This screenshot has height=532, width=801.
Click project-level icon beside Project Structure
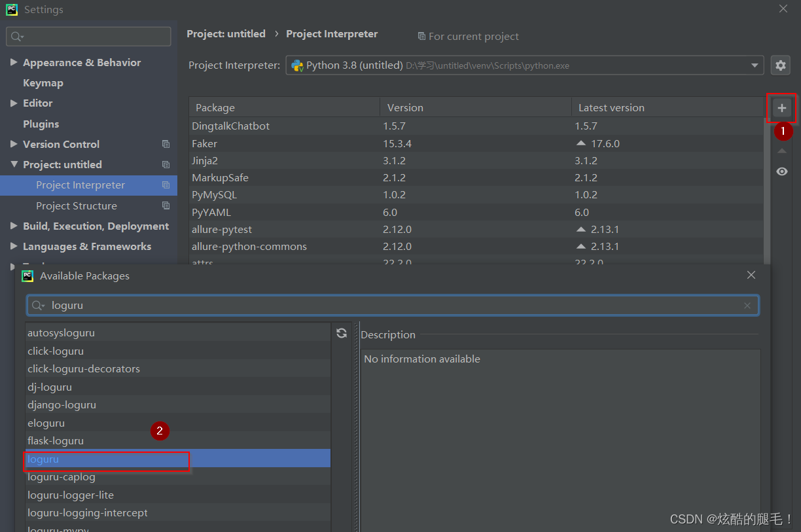(x=166, y=205)
